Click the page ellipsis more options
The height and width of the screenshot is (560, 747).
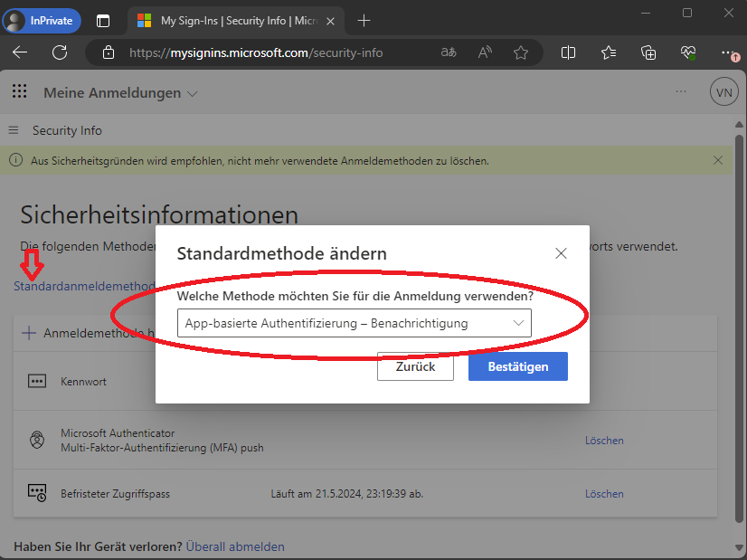click(681, 92)
